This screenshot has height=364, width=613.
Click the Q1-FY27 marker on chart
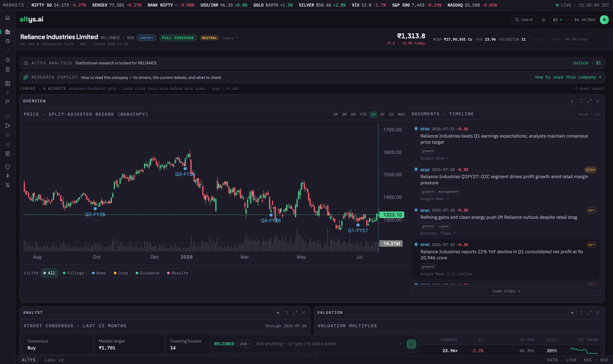(x=358, y=225)
